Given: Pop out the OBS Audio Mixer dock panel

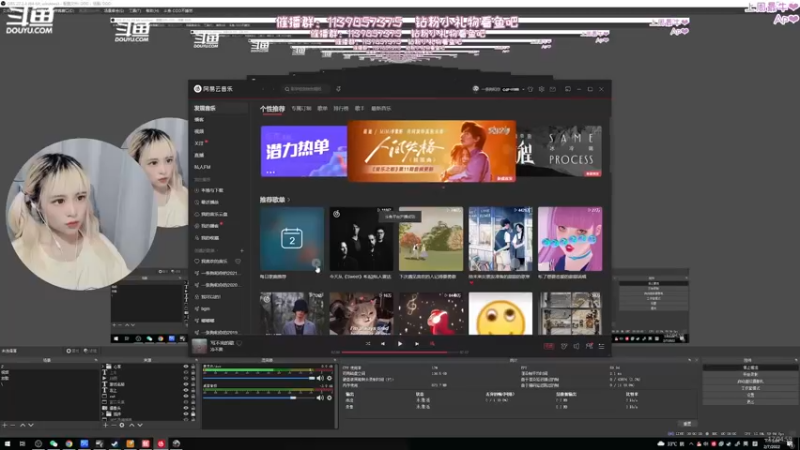Looking at the screenshot, I should coord(335,360).
